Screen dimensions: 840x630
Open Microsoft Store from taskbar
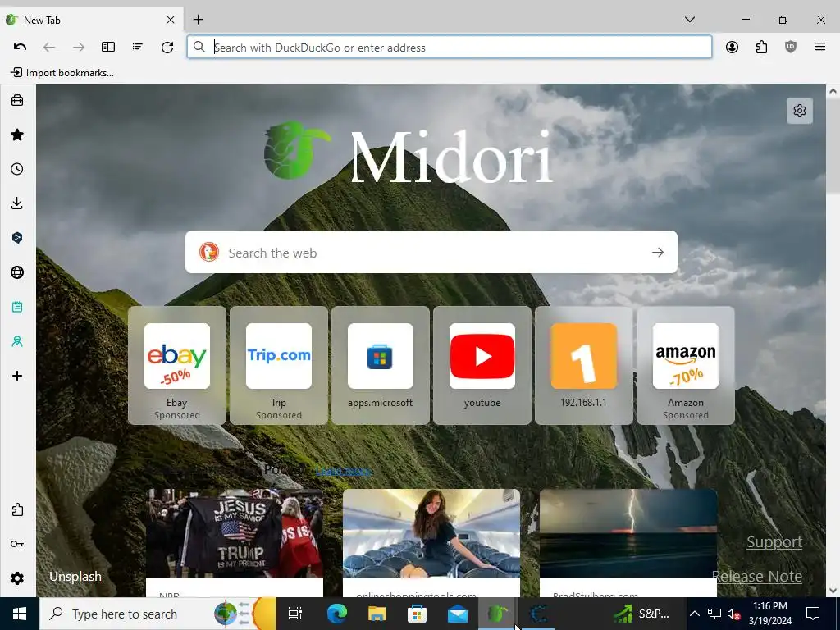pyautogui.click(x=417, y=614)
